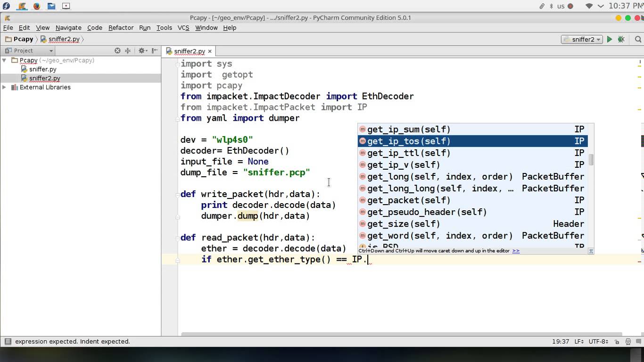Open the Window menu
This screenshot has height=362, width=644.
206,28
